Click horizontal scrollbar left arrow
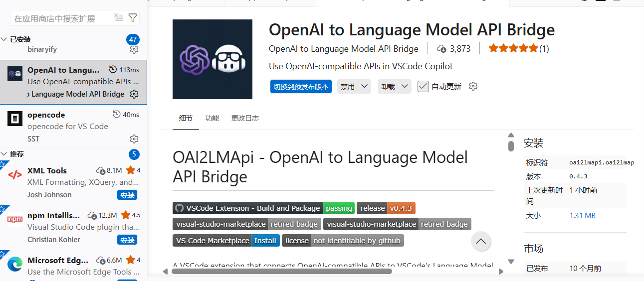The image size is (644, 281). (165, 272)
